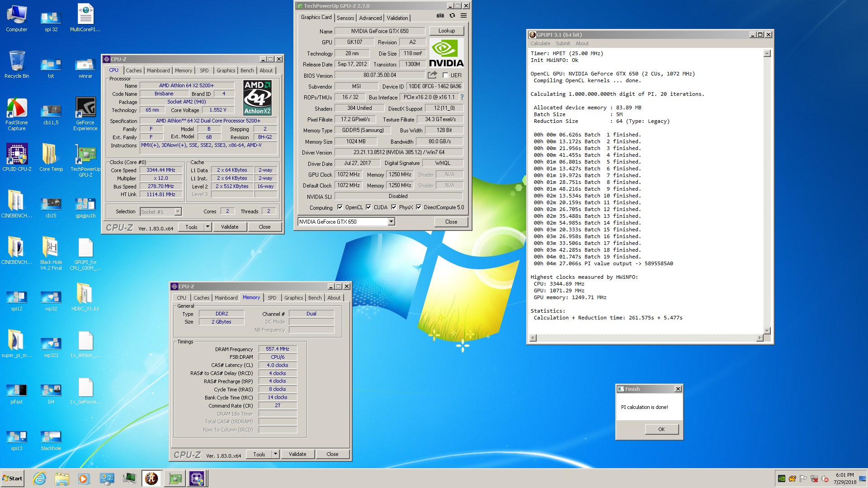Click the DRAM Frequency 557.4 MHz field
Image resolution: width=868 pixels, height=488 pixels.
(x=278, y=349)
